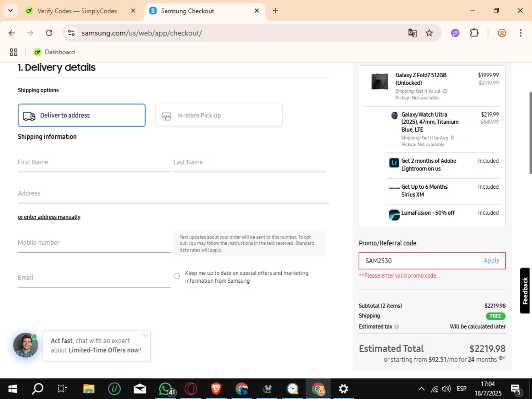Image resolution: width=532 pixels, height=399 pixels.
Task: Open Dashboard bookmark
Action: (54, 52)
